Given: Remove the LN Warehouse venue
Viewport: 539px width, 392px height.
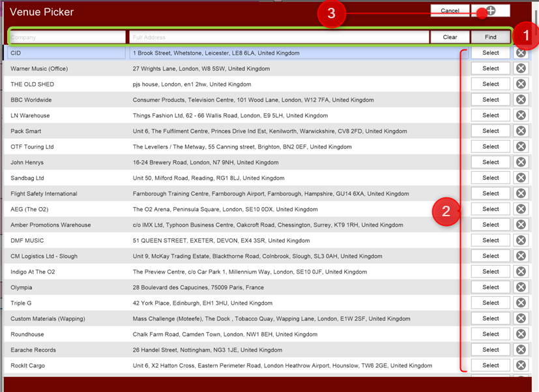Looking at the screenshot, I should point(521,115).
